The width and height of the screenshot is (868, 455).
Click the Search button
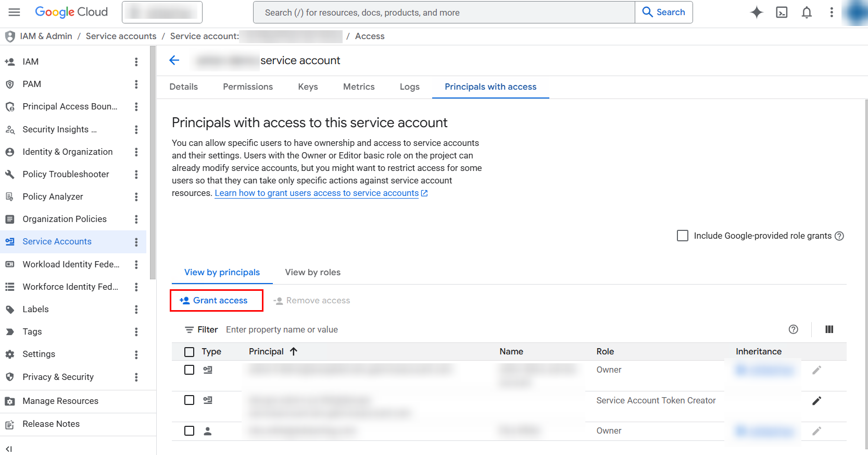pos(664,12)
